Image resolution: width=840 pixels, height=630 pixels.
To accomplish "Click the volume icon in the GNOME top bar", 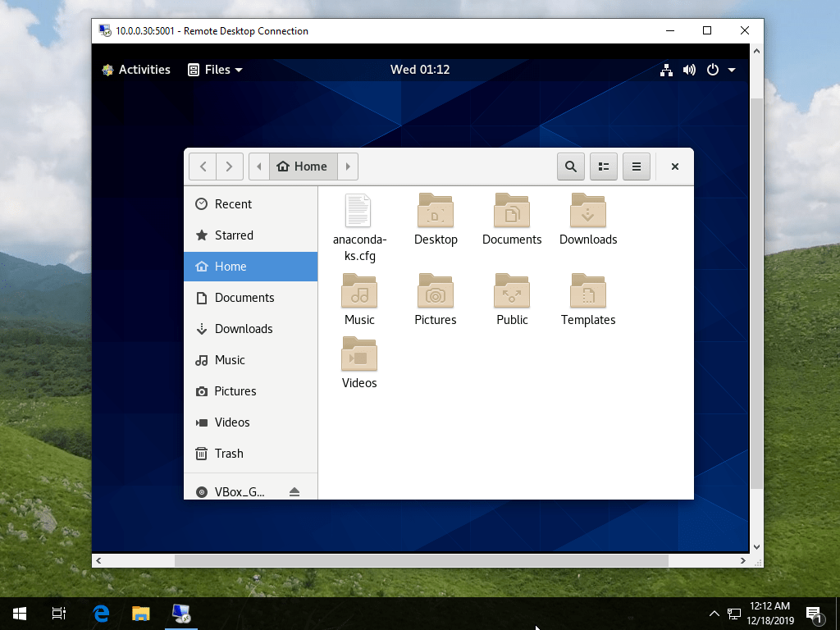I will pyautogui.click(x=690, y=70).
